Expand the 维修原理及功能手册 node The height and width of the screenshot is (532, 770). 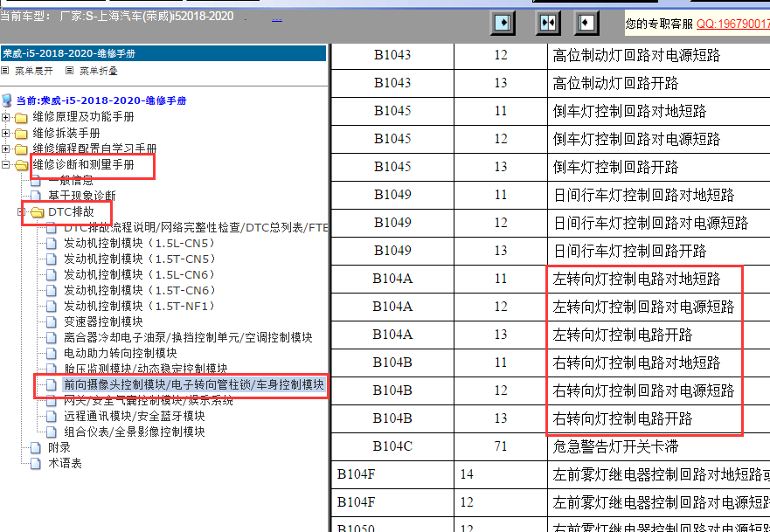coord(5,117)
